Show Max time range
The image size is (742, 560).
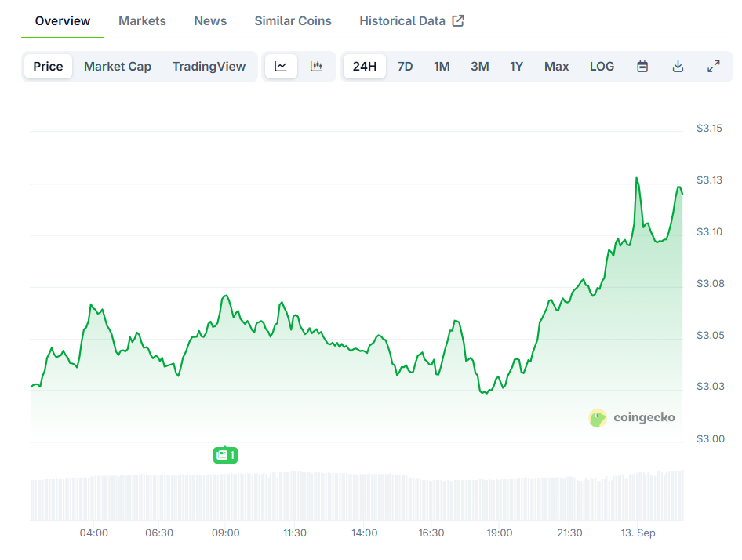click(x=556, y=67)
